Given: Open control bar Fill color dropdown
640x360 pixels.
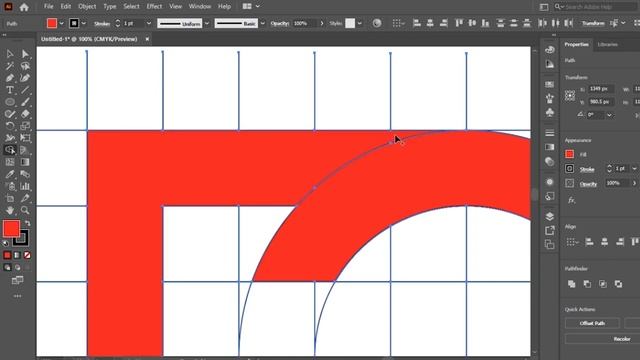Looking at the screenshot, I should coord(62,23).
